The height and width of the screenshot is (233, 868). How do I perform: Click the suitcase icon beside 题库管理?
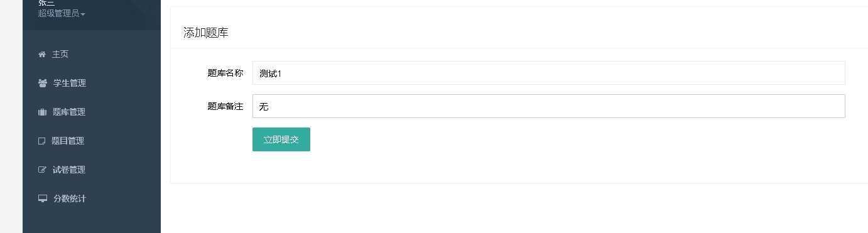pos(42,112)
